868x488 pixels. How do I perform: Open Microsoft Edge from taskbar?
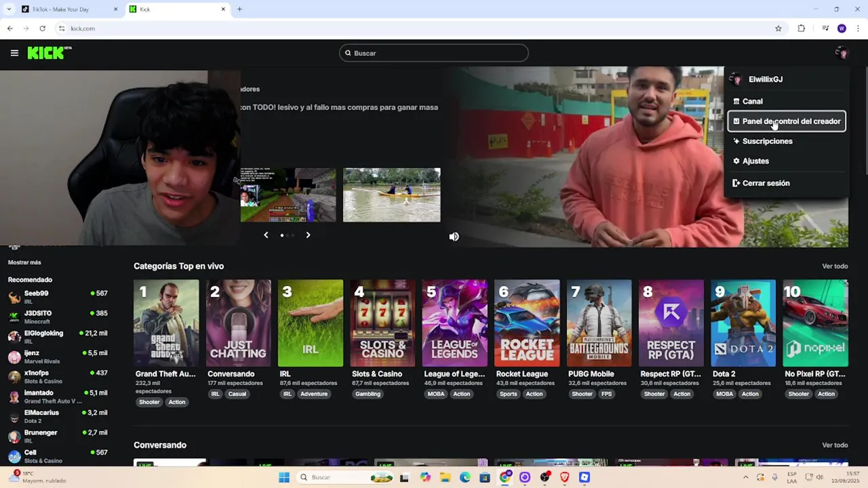[465, 477]
